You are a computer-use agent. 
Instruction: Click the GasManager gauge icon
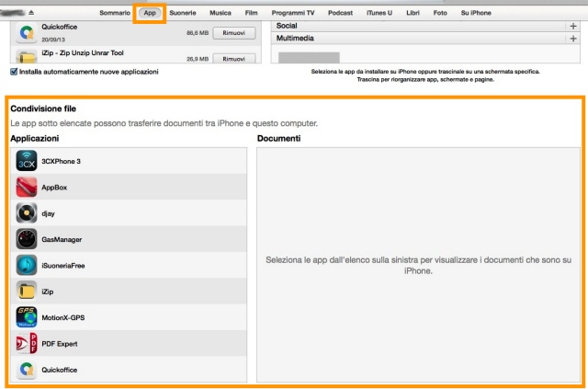[x=27, y=239]
